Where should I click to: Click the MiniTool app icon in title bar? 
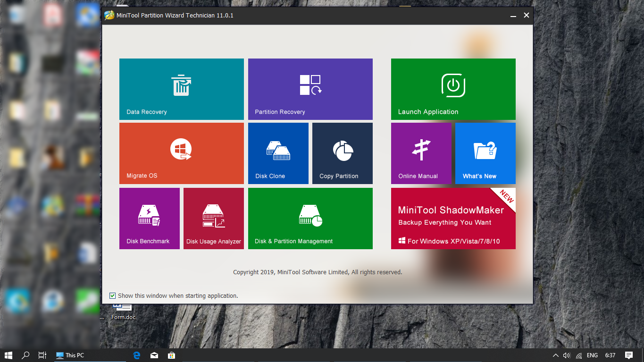click(x=109, y=15)
